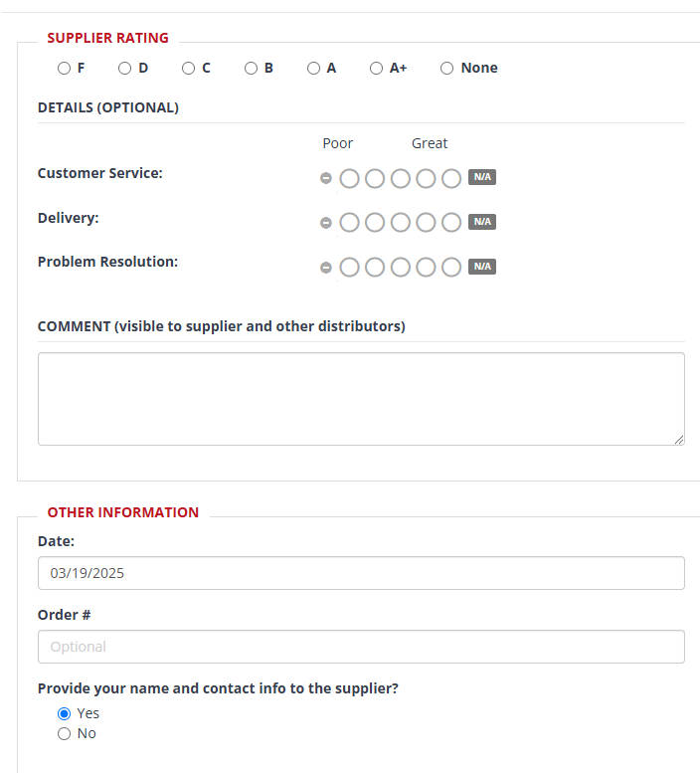The image size is (700, 773).
Task: Select the D supplier rating
Action: tap(124, 69)
